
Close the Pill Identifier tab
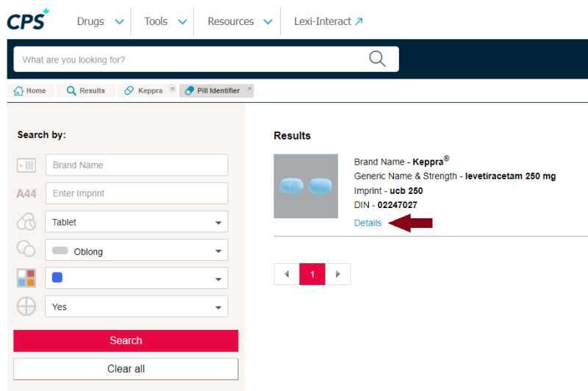click(x=249, y=88)
